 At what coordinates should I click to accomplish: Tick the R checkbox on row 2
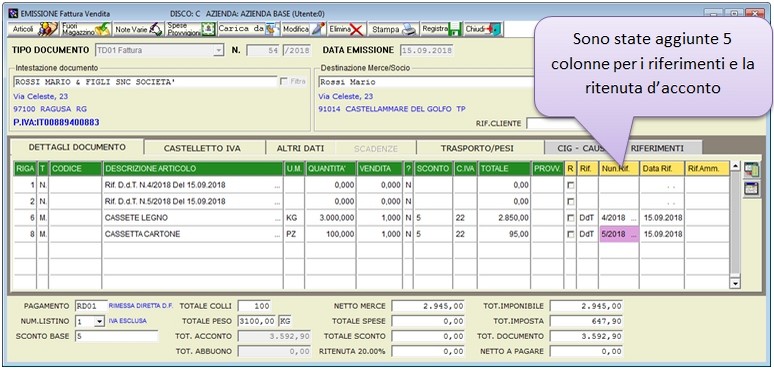pos(571,202)
